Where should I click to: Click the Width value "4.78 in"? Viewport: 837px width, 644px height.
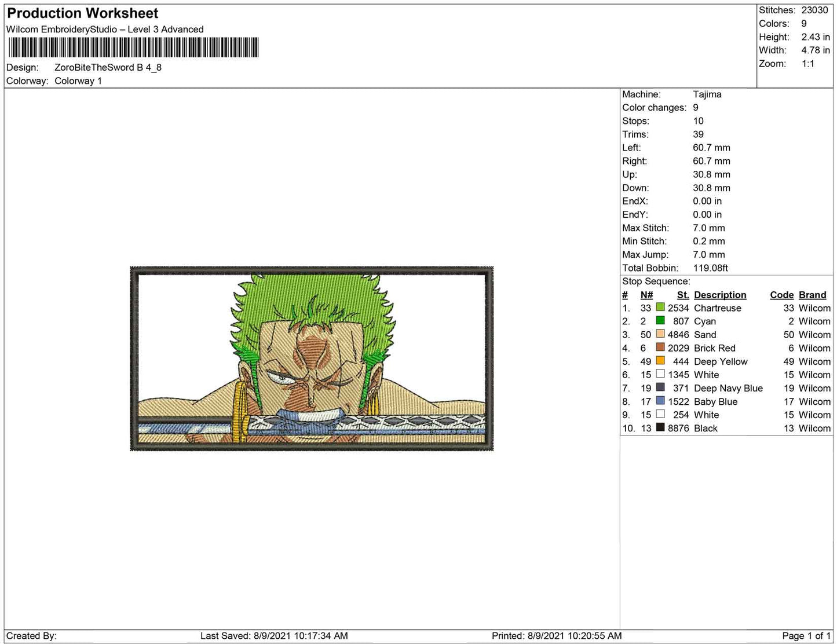(x=816, y=50)
